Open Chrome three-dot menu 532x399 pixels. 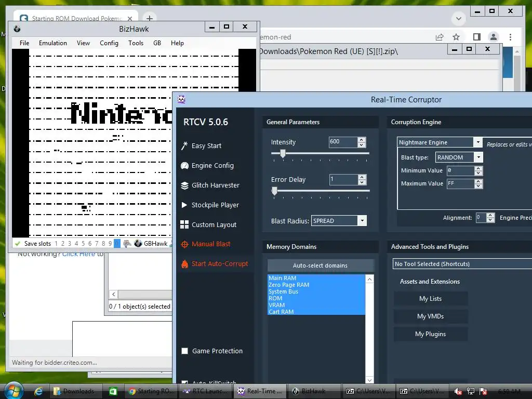(x=510, y=37)
